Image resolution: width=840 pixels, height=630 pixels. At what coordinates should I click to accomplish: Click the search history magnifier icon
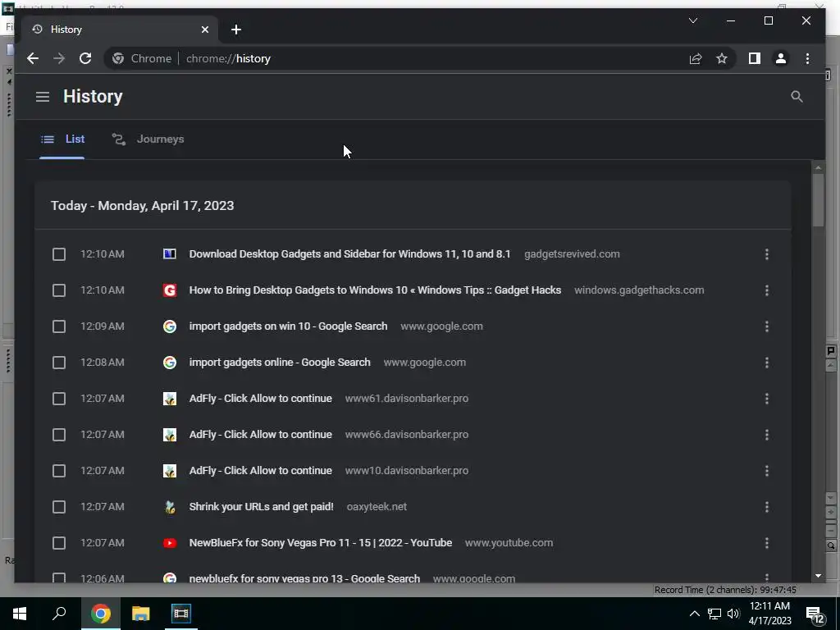coord(797,97)
